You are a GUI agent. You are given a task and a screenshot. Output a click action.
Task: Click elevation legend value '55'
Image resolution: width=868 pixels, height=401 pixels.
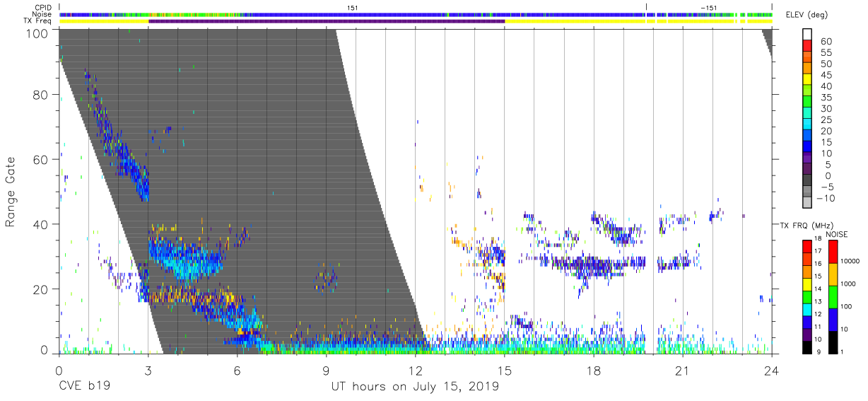[x=826, y=54]
